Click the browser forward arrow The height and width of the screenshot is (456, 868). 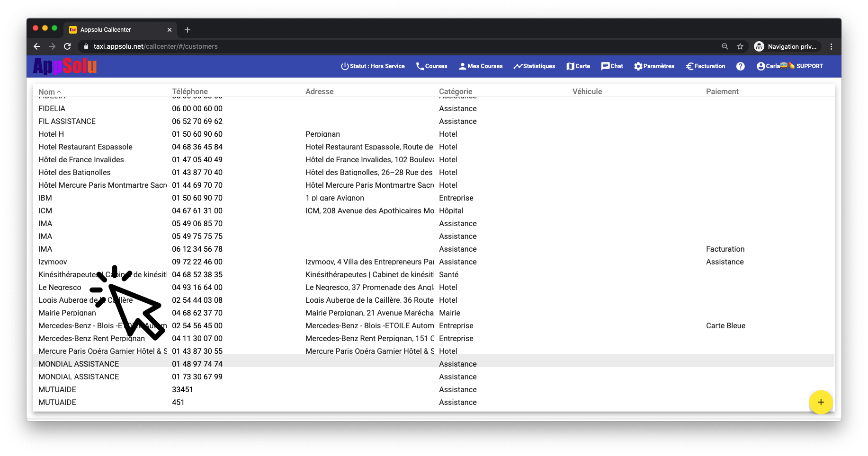click(52, 46)
